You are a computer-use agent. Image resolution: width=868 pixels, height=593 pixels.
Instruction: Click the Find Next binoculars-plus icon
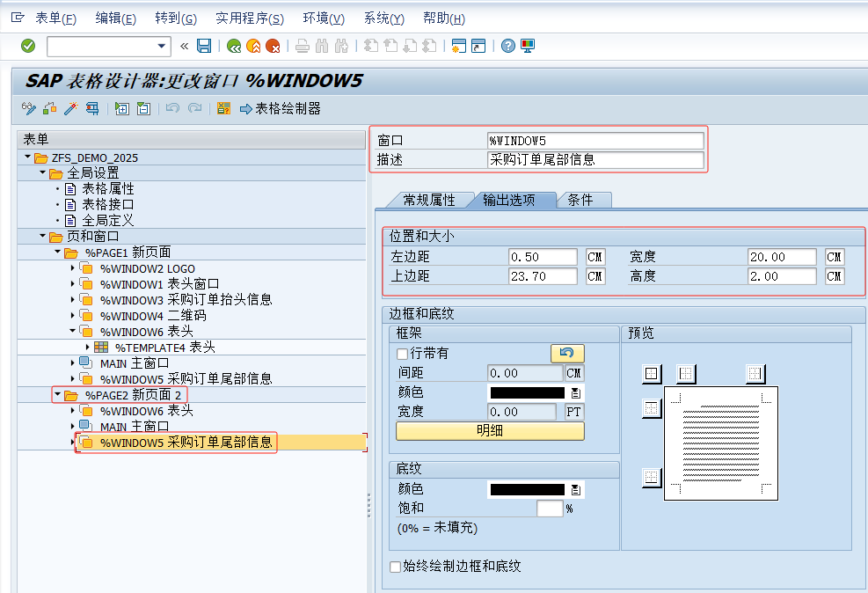[341, 46]
